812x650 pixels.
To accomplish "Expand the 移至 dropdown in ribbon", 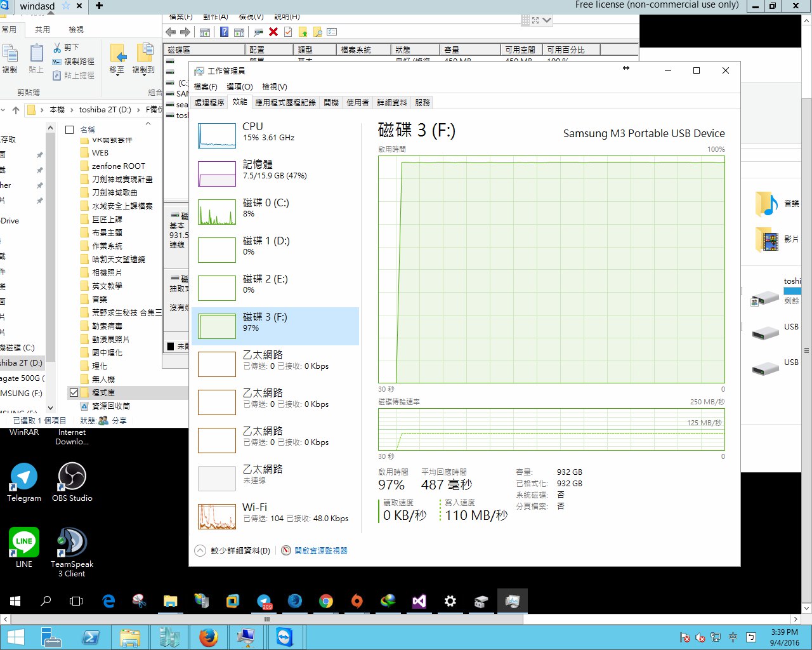I will [x=117, y=70].
